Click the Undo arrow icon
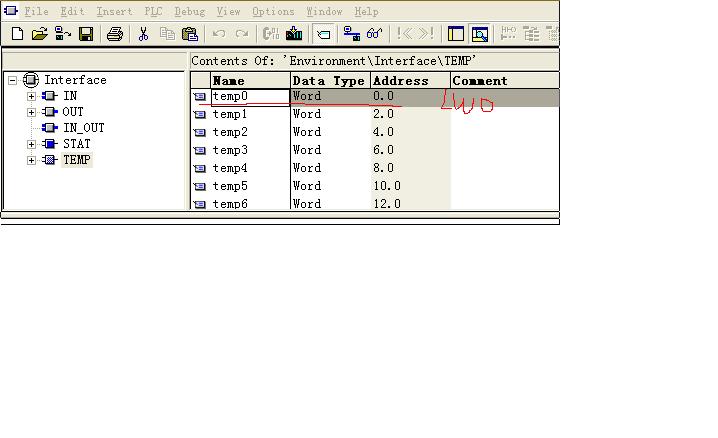Image resolution: width=718 pixels, height=438 pixels. coord(219,33)
